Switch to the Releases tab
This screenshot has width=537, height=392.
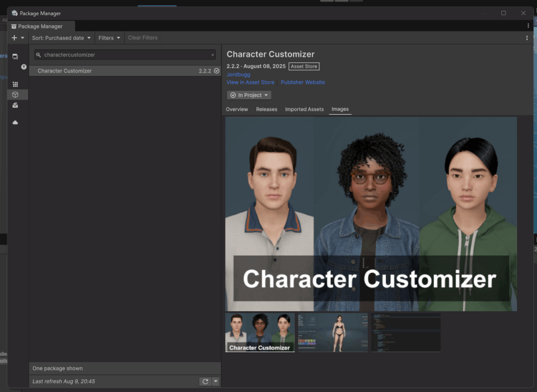click(266, 109)
